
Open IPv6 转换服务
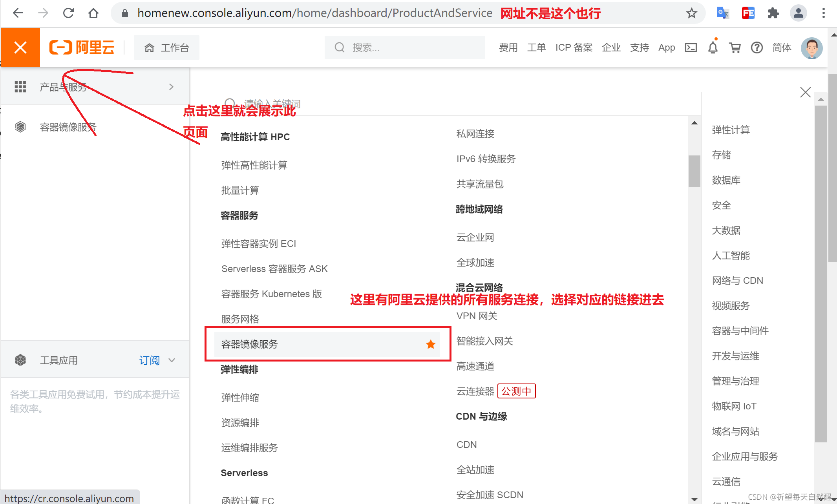pos(486,159)
